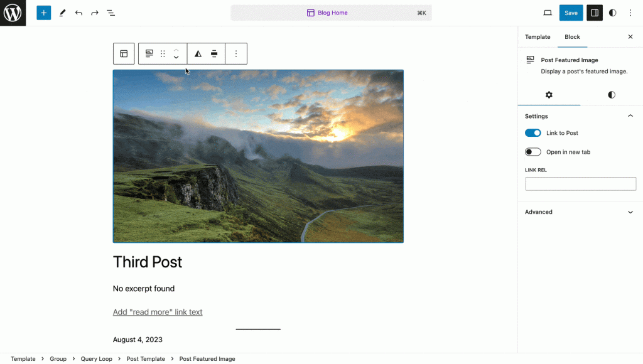Apply duotone filter from the block toolbar

tap(198, 54)
